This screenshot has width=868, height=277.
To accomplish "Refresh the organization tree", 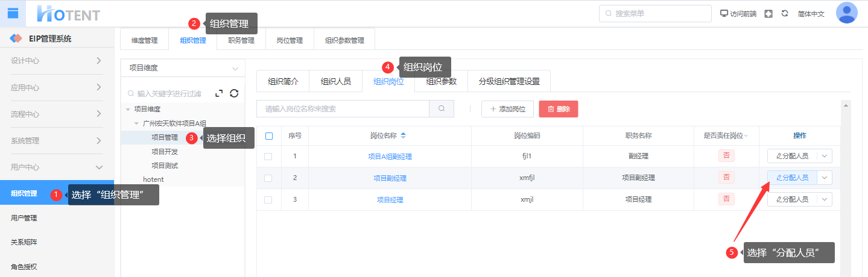I will coord(234,93).
